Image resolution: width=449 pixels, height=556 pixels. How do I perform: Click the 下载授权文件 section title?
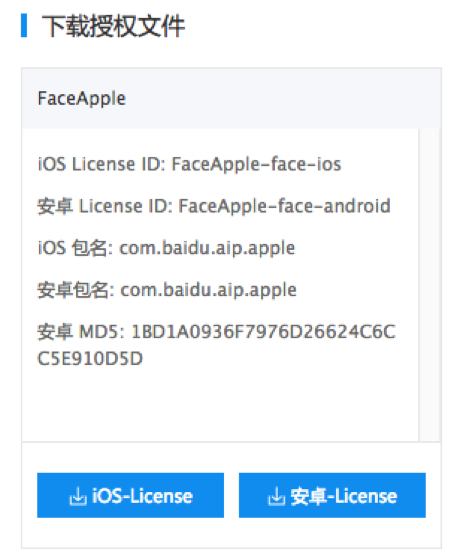pyautogui.click(x=113, y=26)
